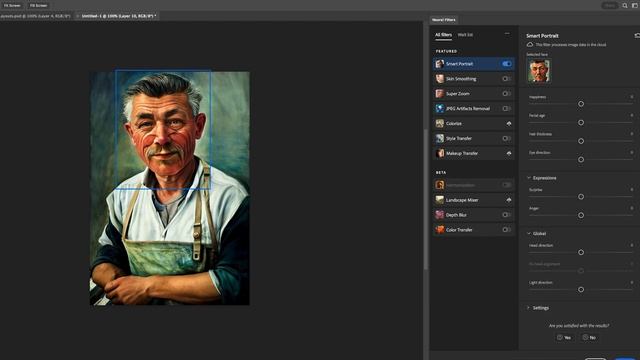The image size is (640, 360).
Task: Click the Facial age value field
Action: (631, 116)
